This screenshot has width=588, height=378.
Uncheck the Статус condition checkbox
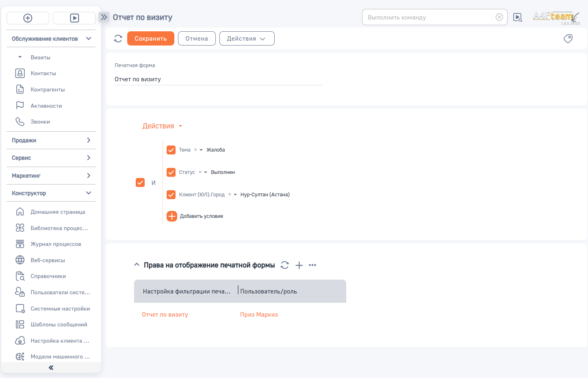click(171, 172)
